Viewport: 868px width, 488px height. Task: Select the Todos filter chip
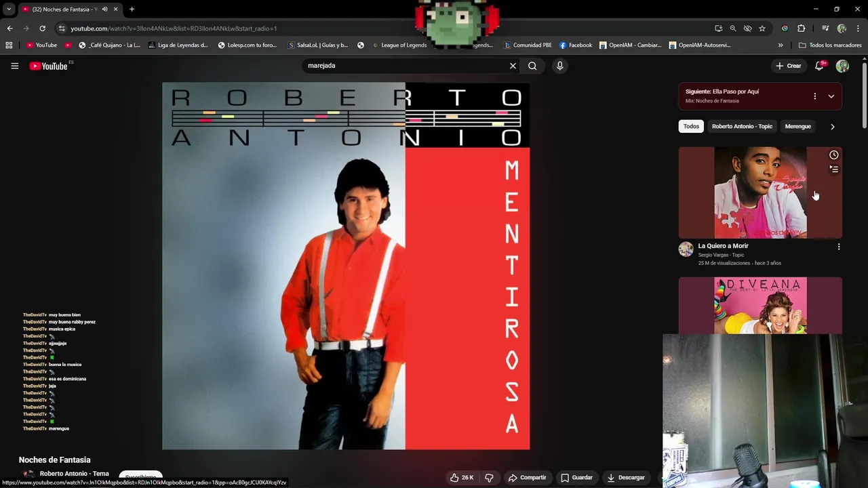pos(691,126)
